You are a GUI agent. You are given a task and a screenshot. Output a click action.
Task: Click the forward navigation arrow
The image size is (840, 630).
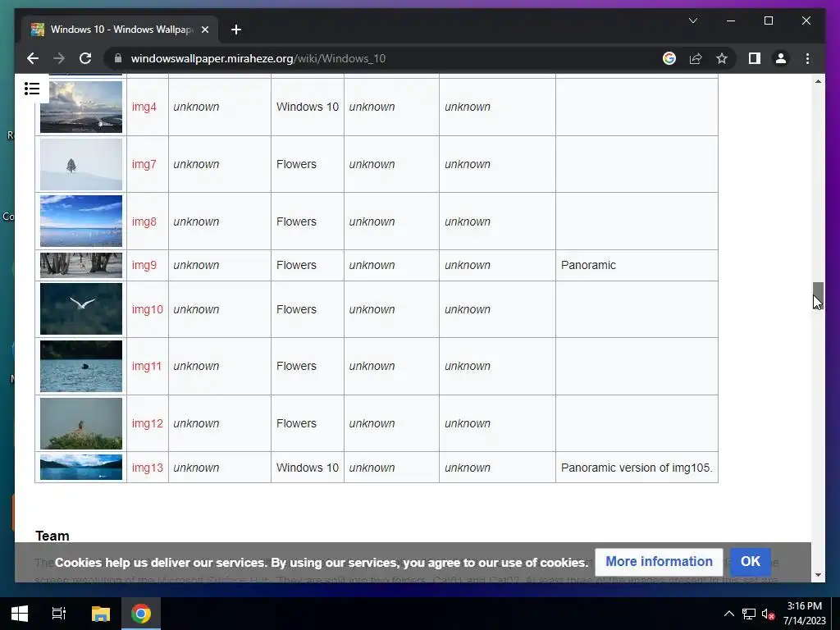pos(59,58)
